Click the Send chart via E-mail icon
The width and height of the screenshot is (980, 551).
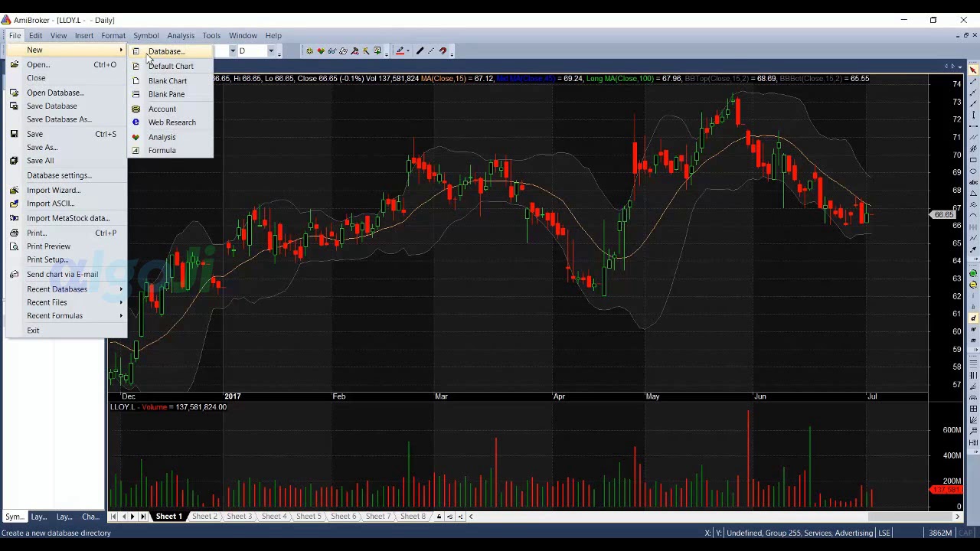[14, 274]
